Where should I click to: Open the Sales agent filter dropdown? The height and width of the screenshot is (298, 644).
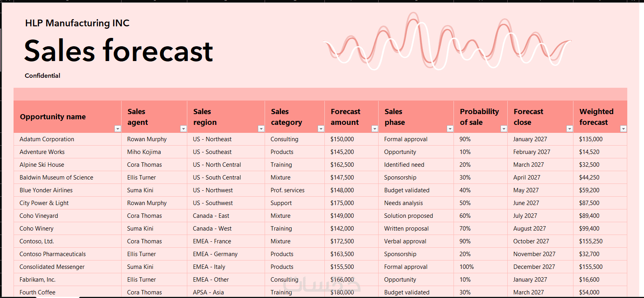coord(183,128)
